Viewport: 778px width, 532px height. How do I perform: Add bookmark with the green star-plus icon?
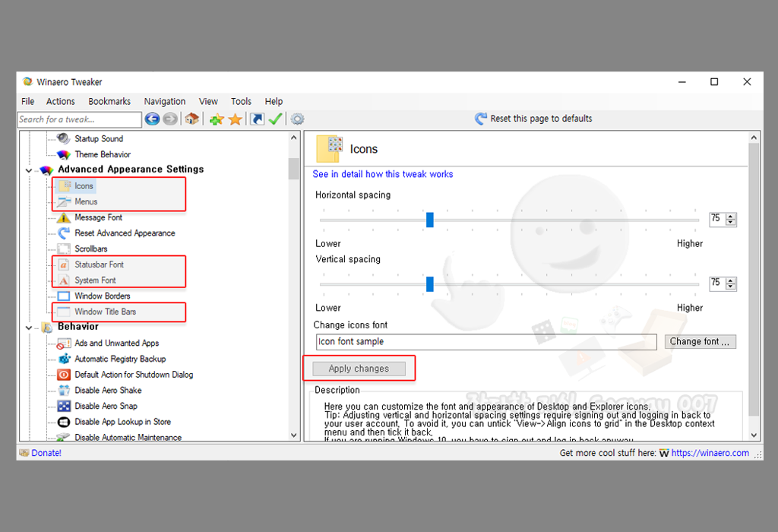pos(217,119)
